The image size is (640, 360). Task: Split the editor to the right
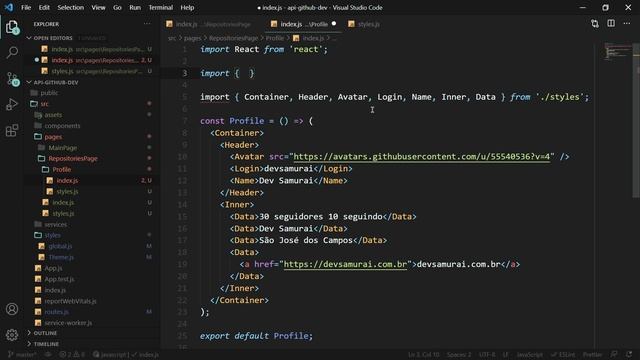(x=611, y=24)
